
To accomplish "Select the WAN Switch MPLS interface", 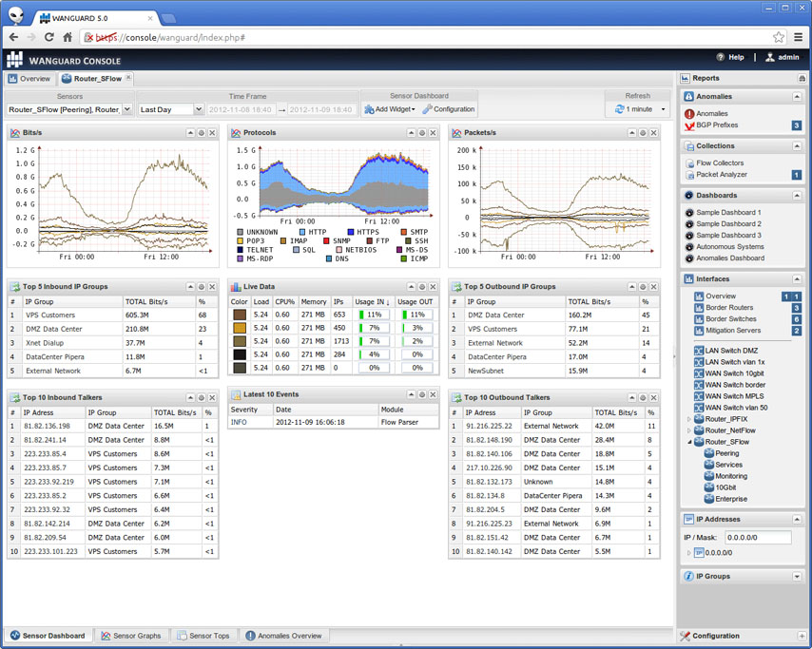I will coord(734,396).
